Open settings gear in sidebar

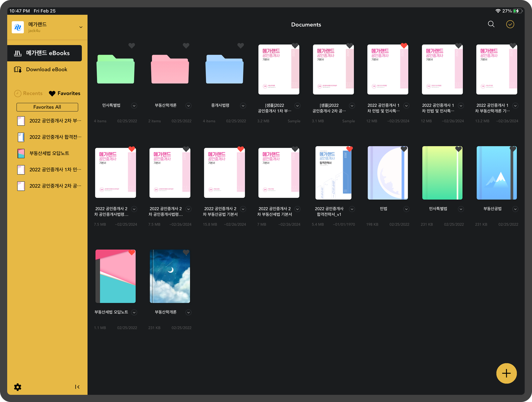tap(18, 387)
